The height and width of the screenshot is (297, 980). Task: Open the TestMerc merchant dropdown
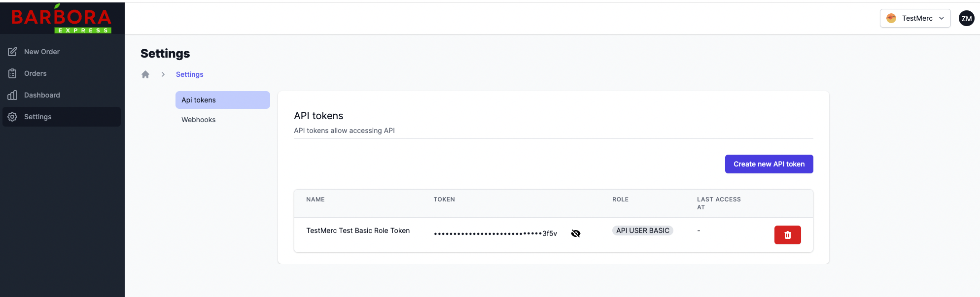coord(915,18)
